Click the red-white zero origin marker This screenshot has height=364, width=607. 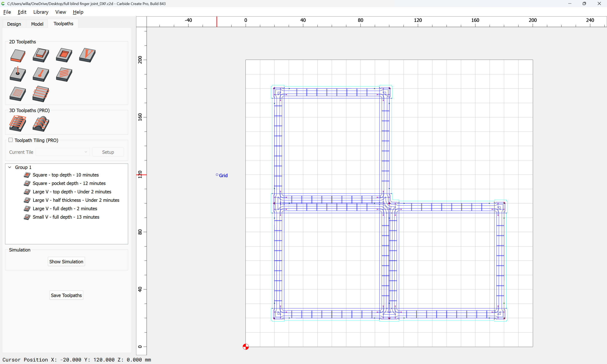(x=246, y=347)
